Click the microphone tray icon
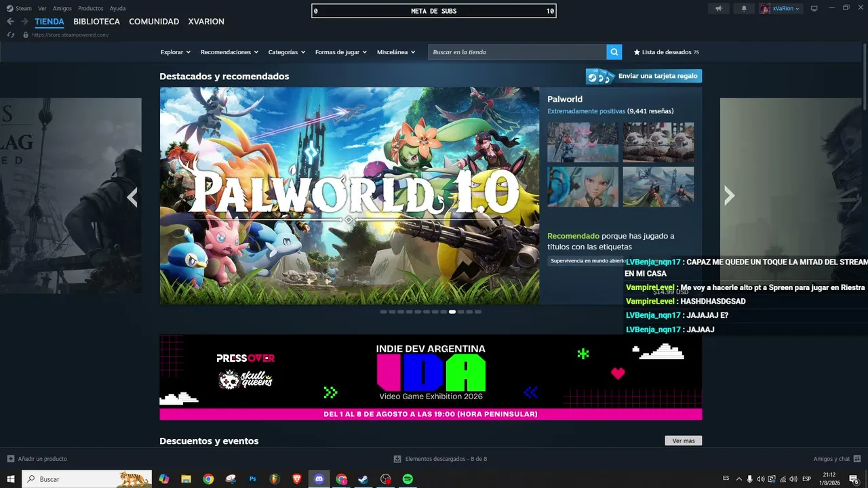This screenshot has width=868, height=488. [x=749, y=479]
